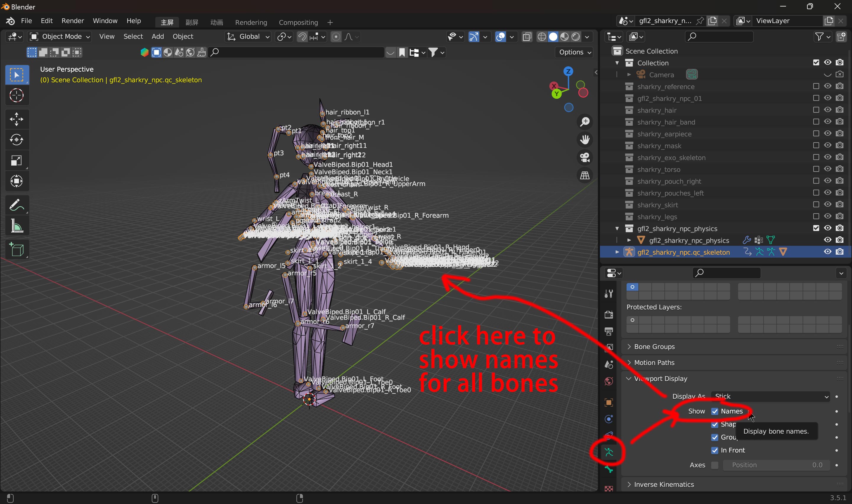Hide sharkry_hair collection with eye icon

click(x=827, y=110)
